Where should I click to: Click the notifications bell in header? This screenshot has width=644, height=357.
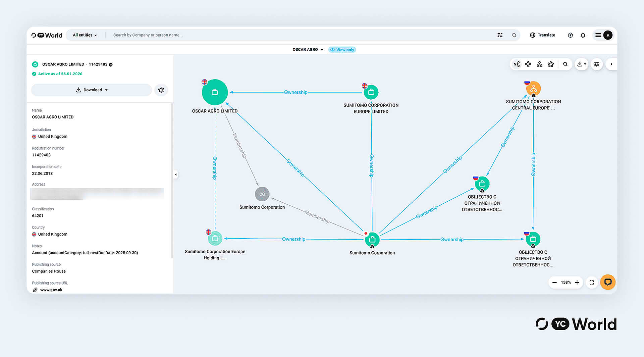[x=583, y=35]
